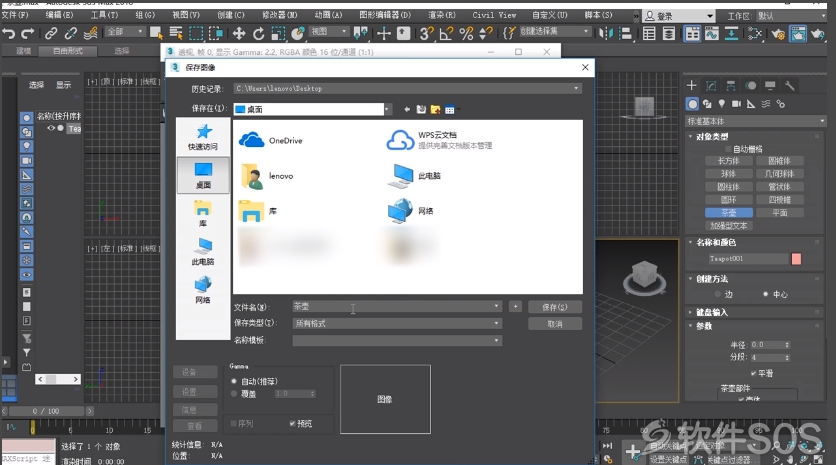836x465 pixels.
Task: Select 自动(推荐) Gamma radio button
Action: click(x=234, y=381)
